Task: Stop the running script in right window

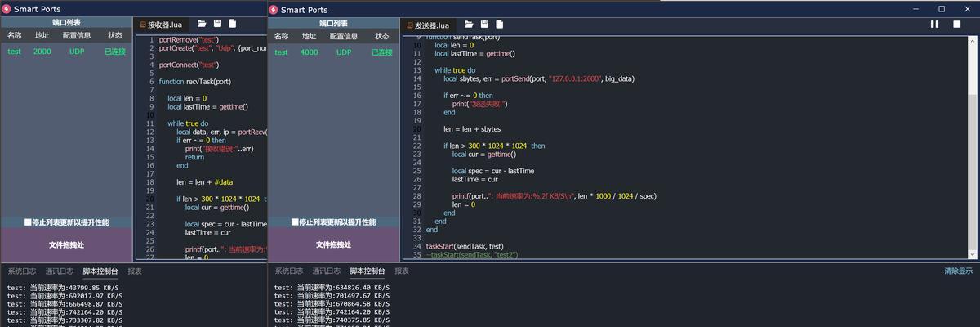Action: pos(957,25)
